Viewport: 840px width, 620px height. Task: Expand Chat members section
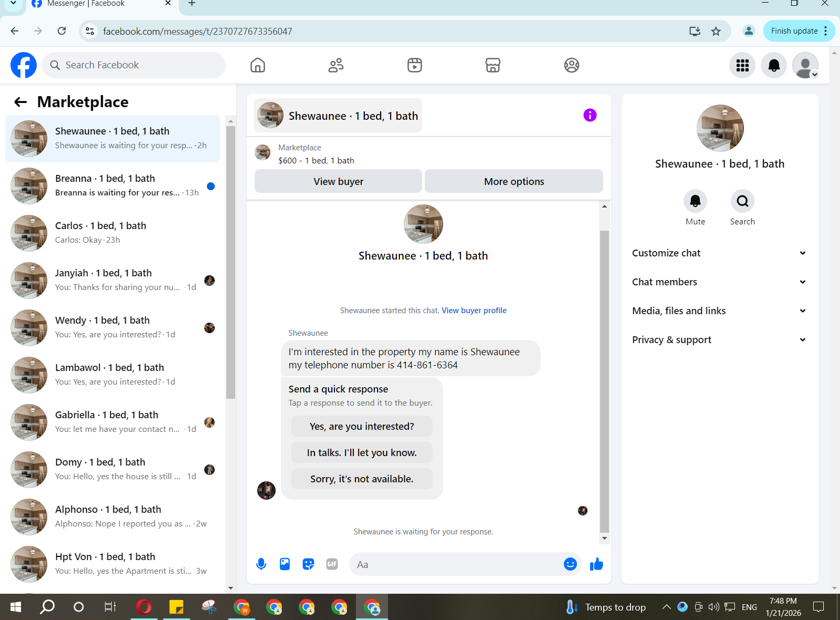pyautogui.click(x=719, y=282)
